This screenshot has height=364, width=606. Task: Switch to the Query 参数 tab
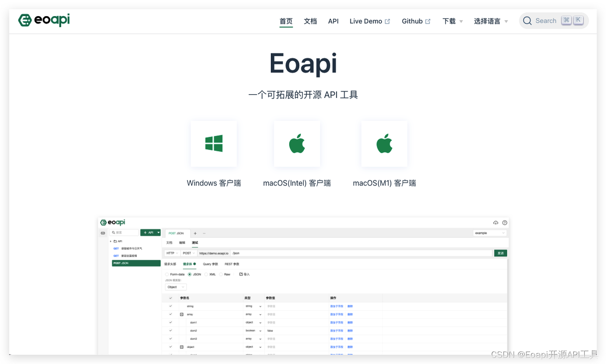tap(211, 264)
